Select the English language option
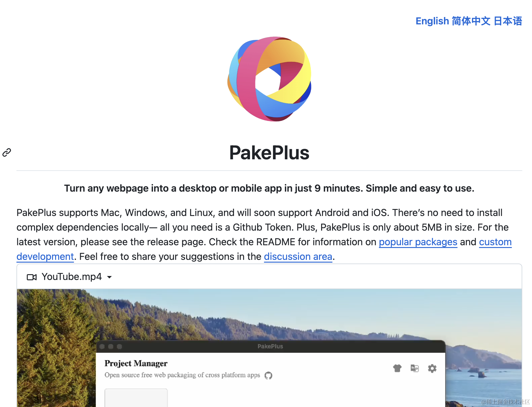 tap(432, 21)
